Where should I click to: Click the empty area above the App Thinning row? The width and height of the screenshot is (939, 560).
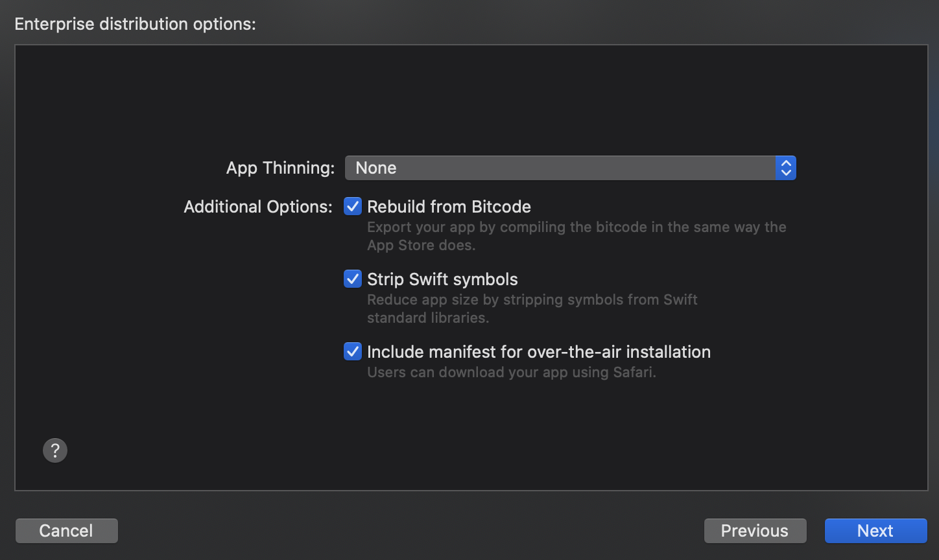[x=471, y=97]
